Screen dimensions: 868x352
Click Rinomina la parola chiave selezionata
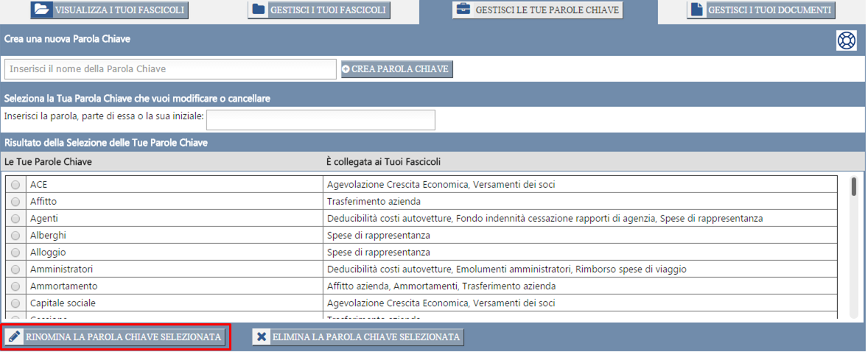[115, 337]
